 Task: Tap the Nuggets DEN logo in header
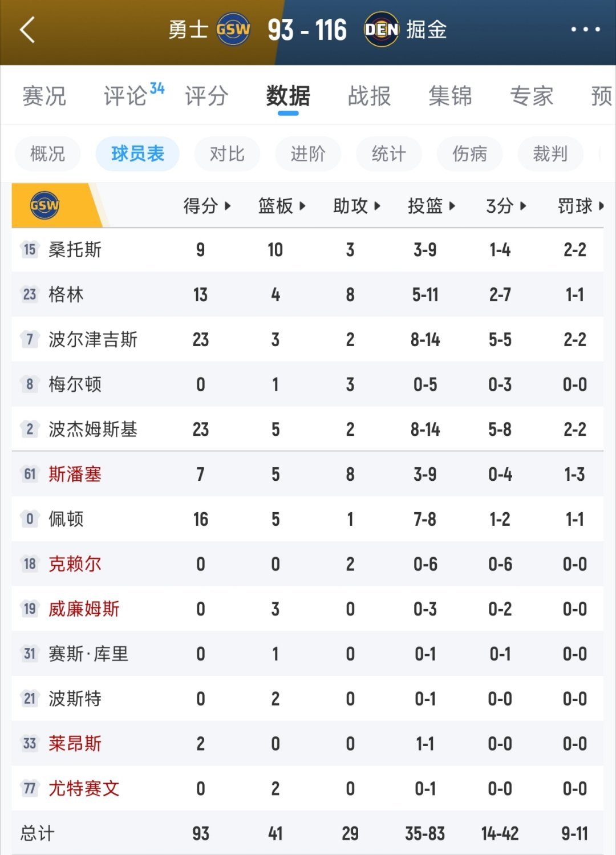coord(382,30)
